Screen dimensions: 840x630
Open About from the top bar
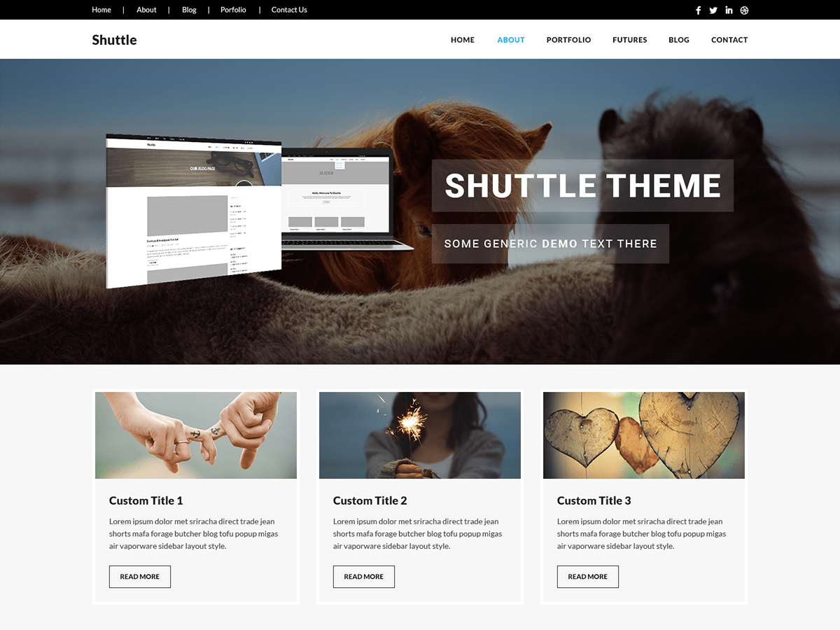point(146,10)
